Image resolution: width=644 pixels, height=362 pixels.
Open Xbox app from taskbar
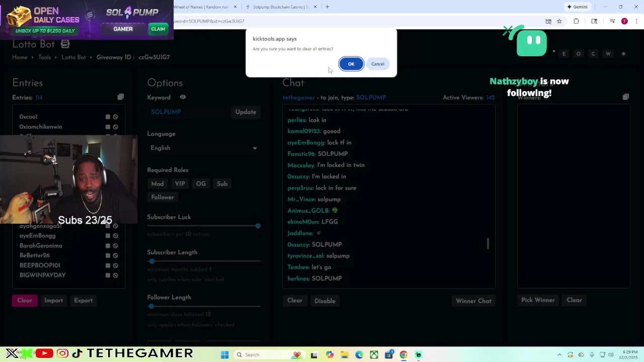[374, 355]
